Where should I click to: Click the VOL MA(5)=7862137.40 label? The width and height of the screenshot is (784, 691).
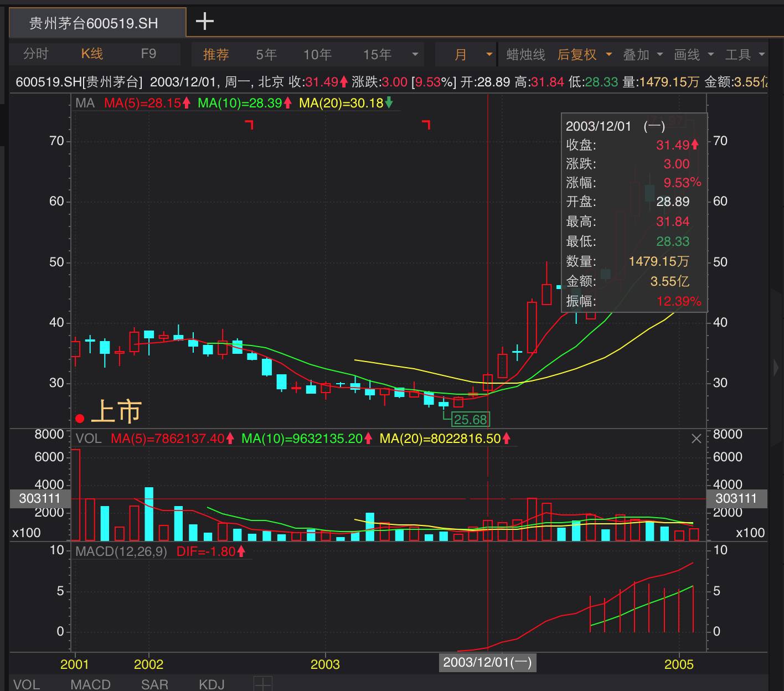click(x=173, y=439)
